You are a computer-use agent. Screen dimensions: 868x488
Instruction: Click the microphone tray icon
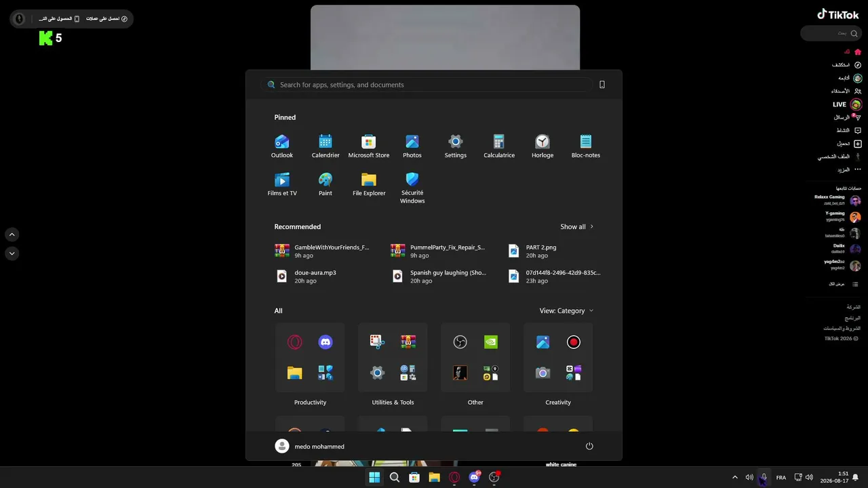point(764,477)
